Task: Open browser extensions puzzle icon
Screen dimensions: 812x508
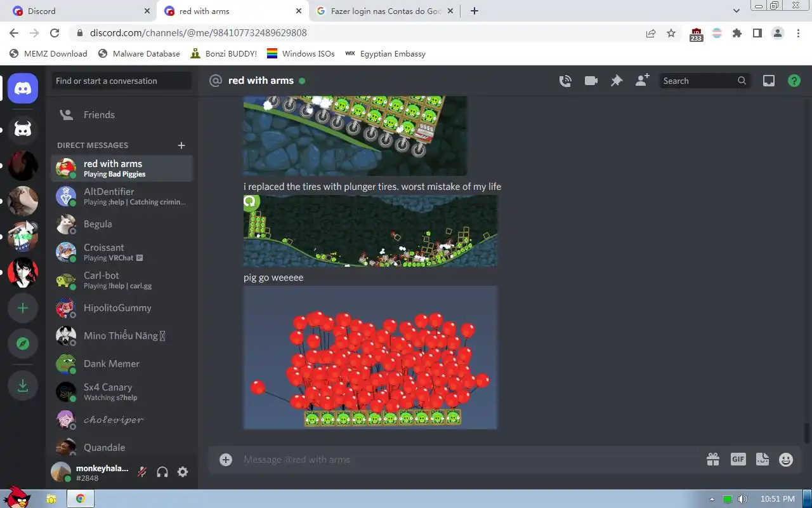Action: point(737,33)
